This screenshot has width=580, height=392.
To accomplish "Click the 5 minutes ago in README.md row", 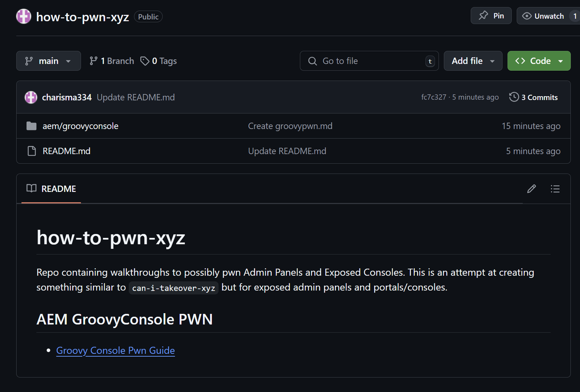I will tap(533, 151).
